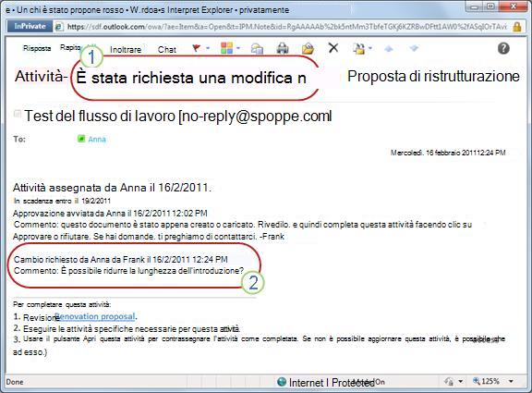Click the zoom magnifier 125% control
This screenshot has width=532, height=393.
[486, 382]
